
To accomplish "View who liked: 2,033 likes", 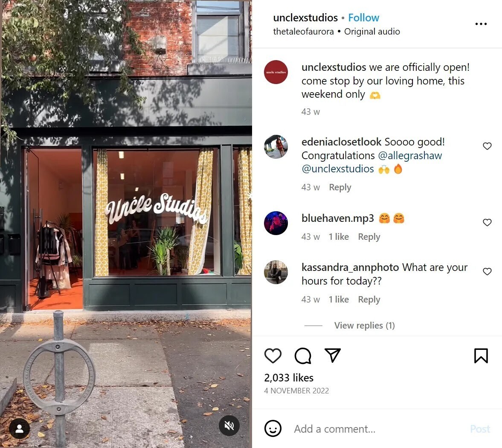I will (x=289, y=378).
